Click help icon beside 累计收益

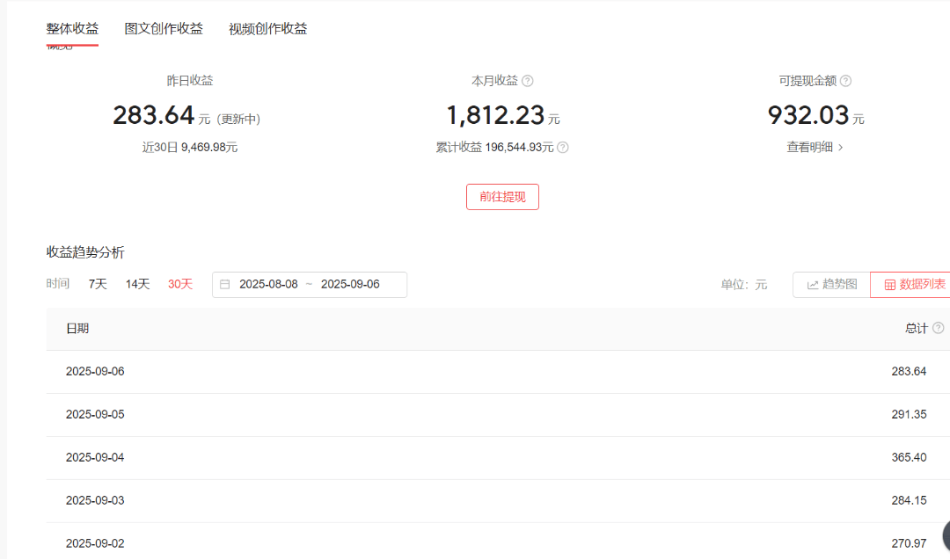point(563,147)
